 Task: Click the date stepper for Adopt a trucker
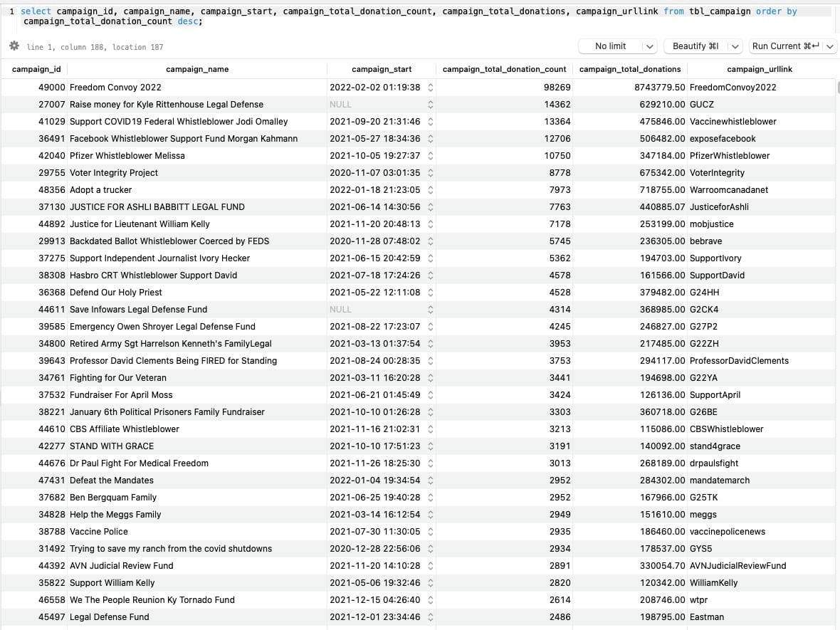pos(431,190)
